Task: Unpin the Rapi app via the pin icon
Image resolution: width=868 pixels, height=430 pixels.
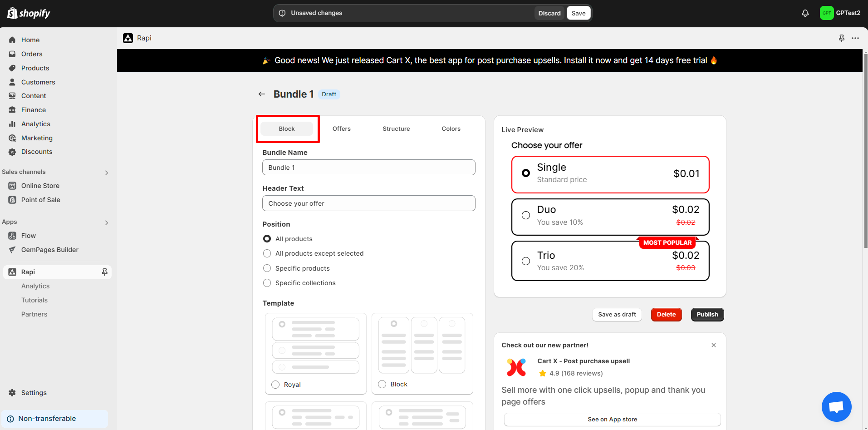Action: coord(104,272)
